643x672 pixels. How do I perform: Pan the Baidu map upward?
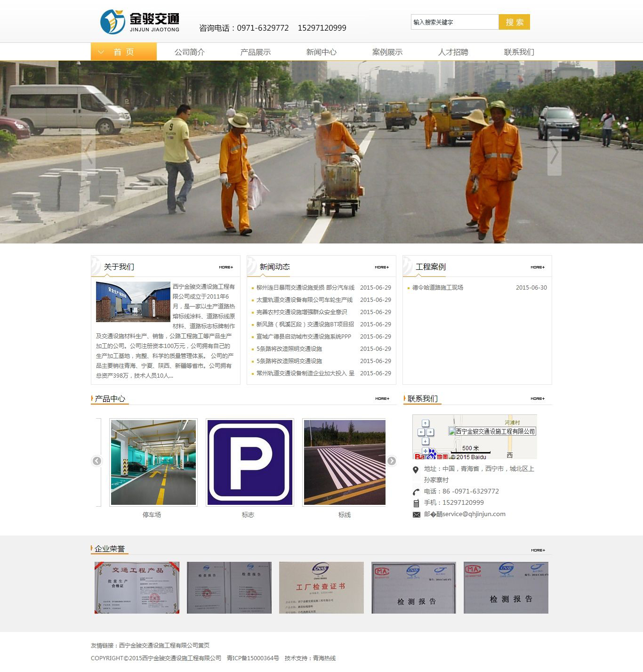coord(426,423)
